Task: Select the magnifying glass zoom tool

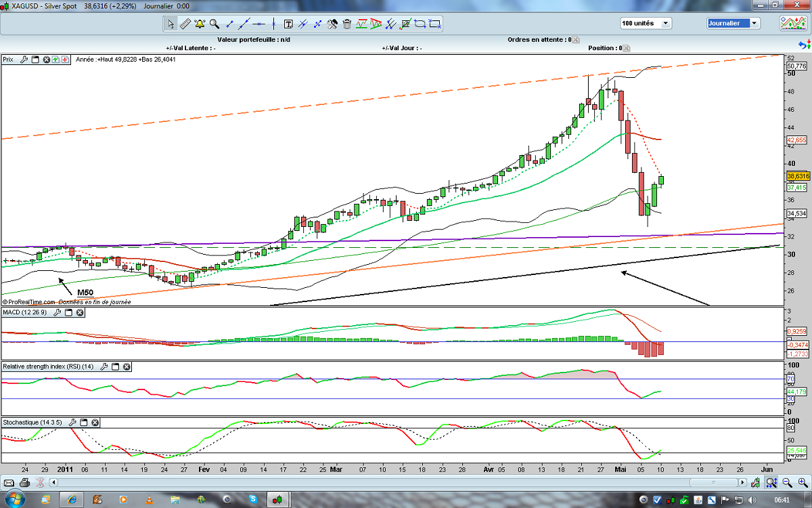Action: (x=215, y=24)
